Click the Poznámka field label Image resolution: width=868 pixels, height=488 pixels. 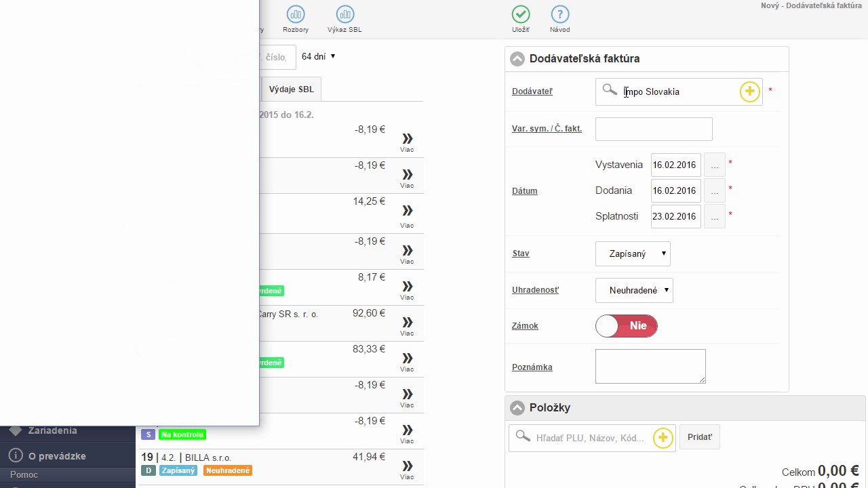pyautogui.click(x=532, y=367)
